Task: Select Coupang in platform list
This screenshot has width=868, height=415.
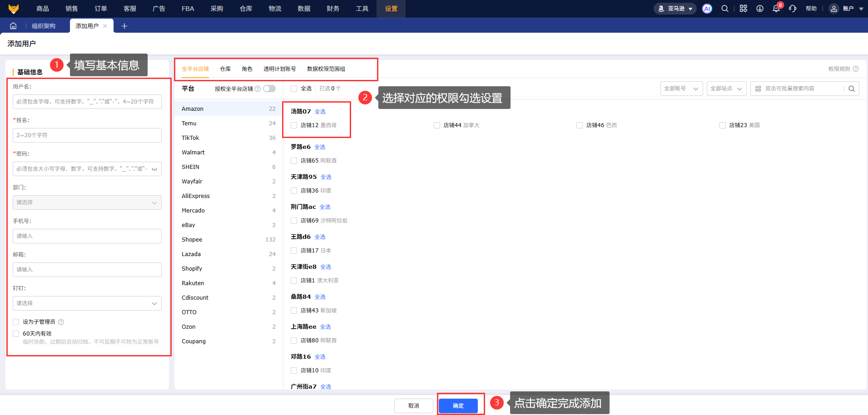Action: tap(228, 341)
